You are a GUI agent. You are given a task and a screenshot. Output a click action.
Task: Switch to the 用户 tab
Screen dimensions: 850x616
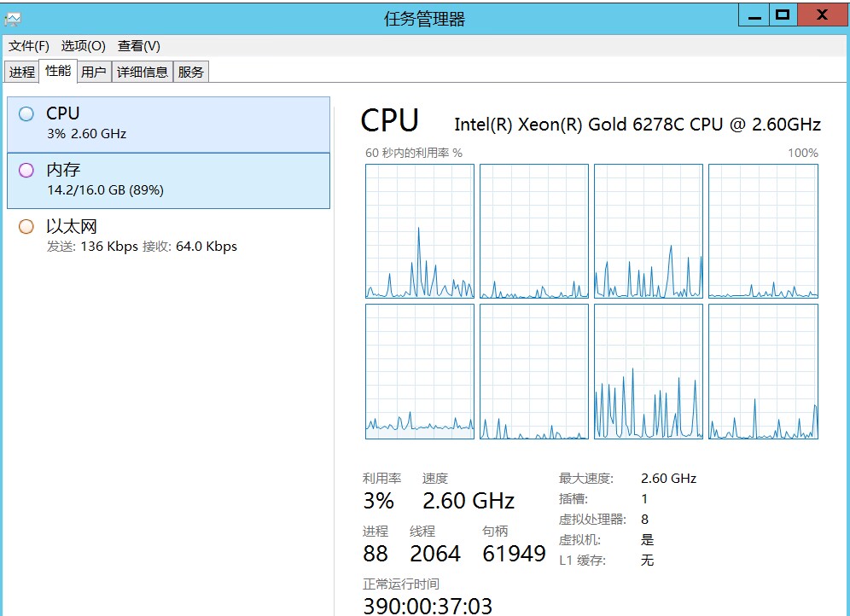click(x=94, y=73)
